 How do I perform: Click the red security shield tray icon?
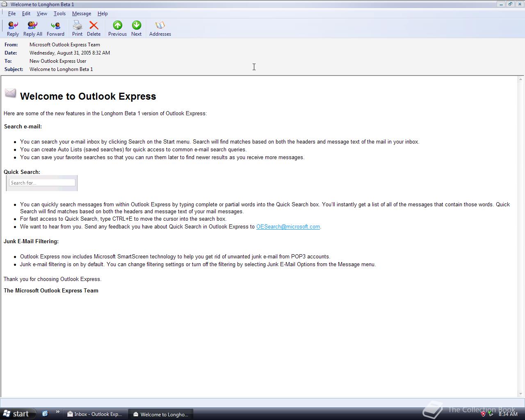(483, 414)
